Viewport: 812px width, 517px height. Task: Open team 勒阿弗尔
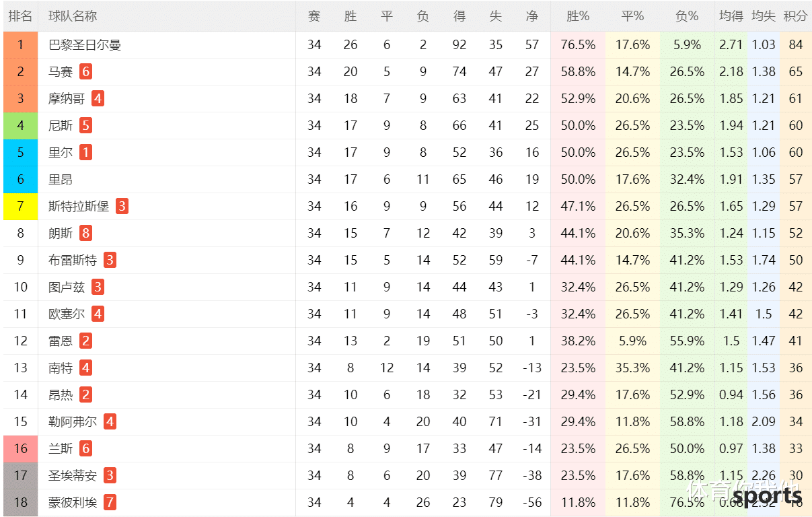(x=73, y=422)
